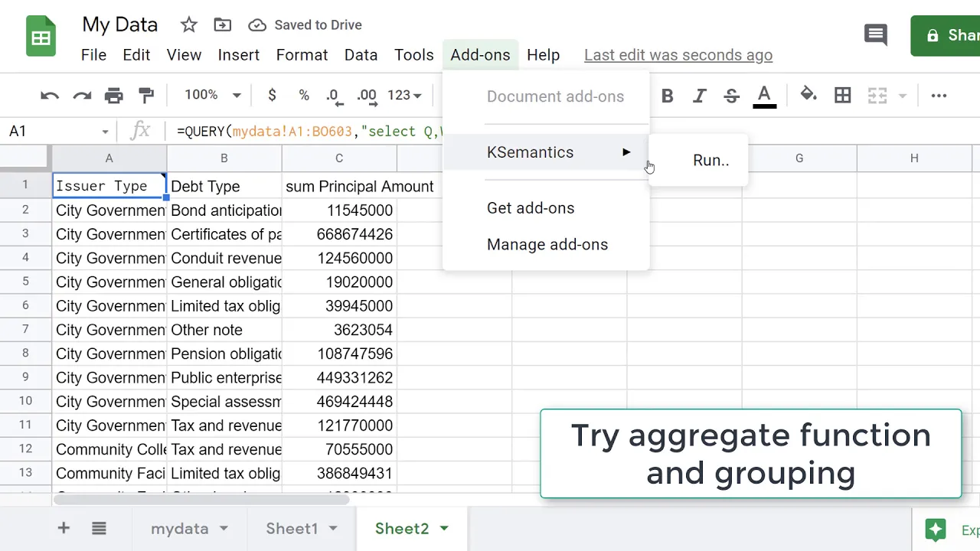
Task: Open the Sheet2 tab dropdown arrow
Action: 444,529
